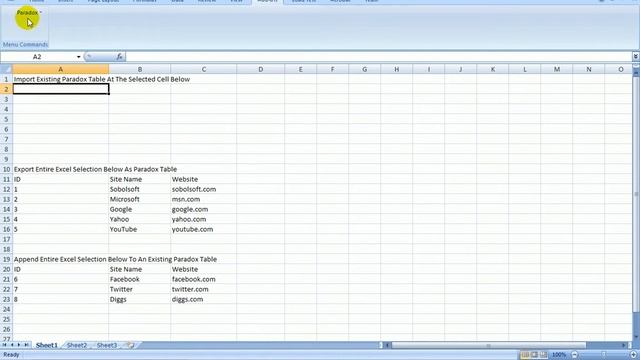Click the Name Box showing A2
Viewport: 640px width, 360px height.
click(37, 57)
